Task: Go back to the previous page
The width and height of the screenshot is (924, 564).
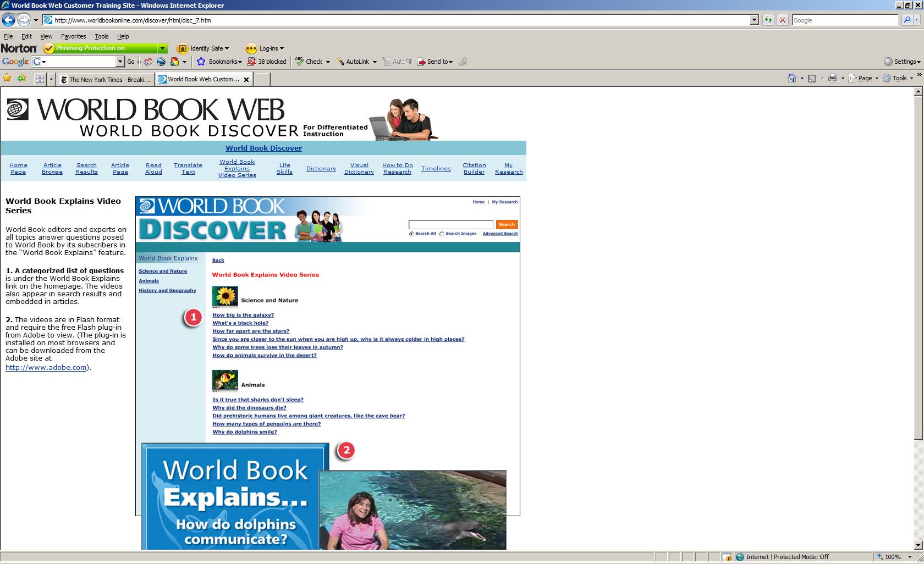Action: pyautogui.click(x=8, y=20)
